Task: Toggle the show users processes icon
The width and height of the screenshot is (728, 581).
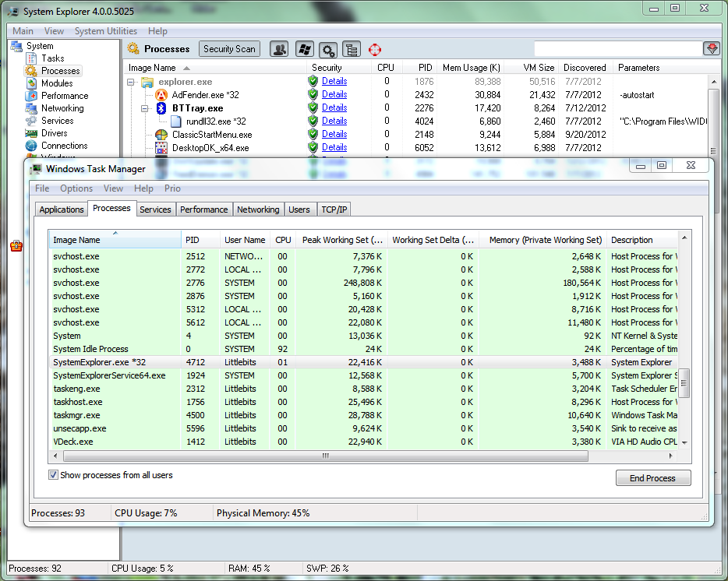Action: pyautogui.click(x=279, y=49)
